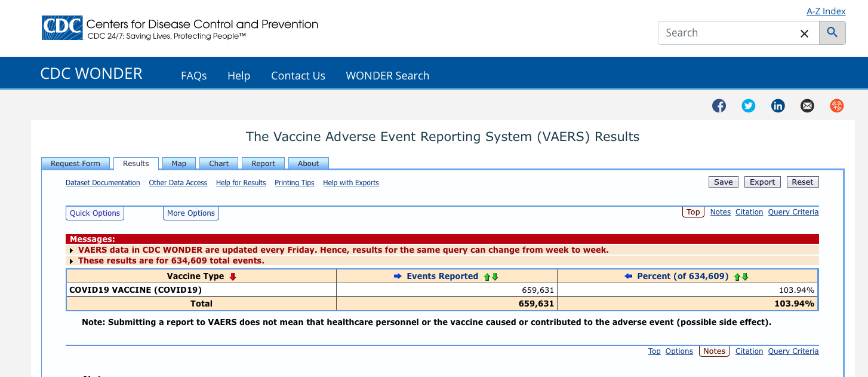Click Options link in lower bar
Viewport: 868px width, 377px height.
coord(679,351)
